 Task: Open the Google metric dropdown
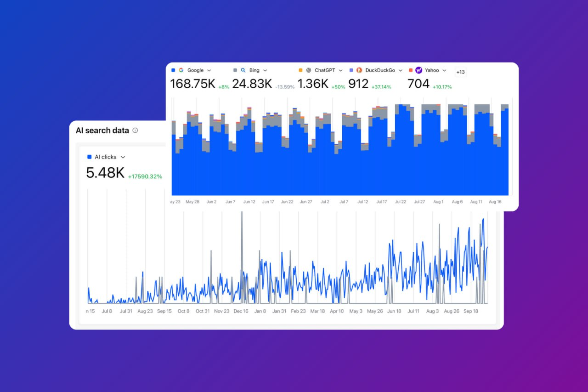(x=209, y=70)
